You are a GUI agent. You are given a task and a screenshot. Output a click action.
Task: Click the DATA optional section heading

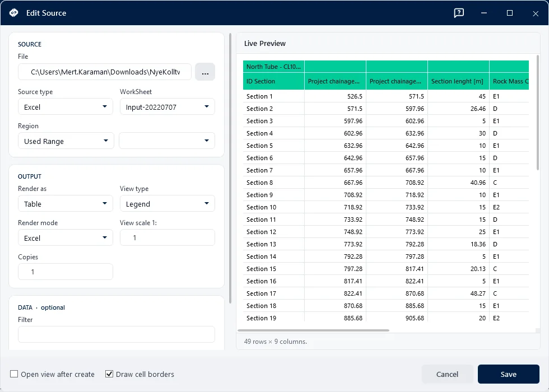pos(41,307)
